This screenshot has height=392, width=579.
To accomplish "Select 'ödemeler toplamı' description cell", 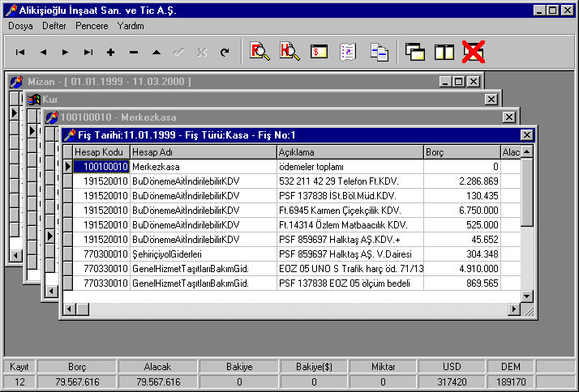I will (x=350, y=167).
